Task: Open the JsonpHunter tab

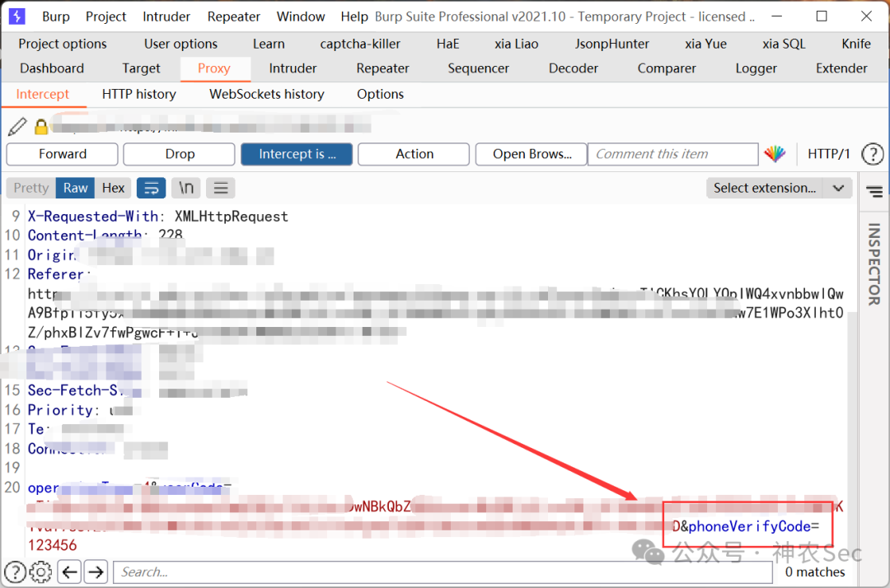Action: point(611,44)
